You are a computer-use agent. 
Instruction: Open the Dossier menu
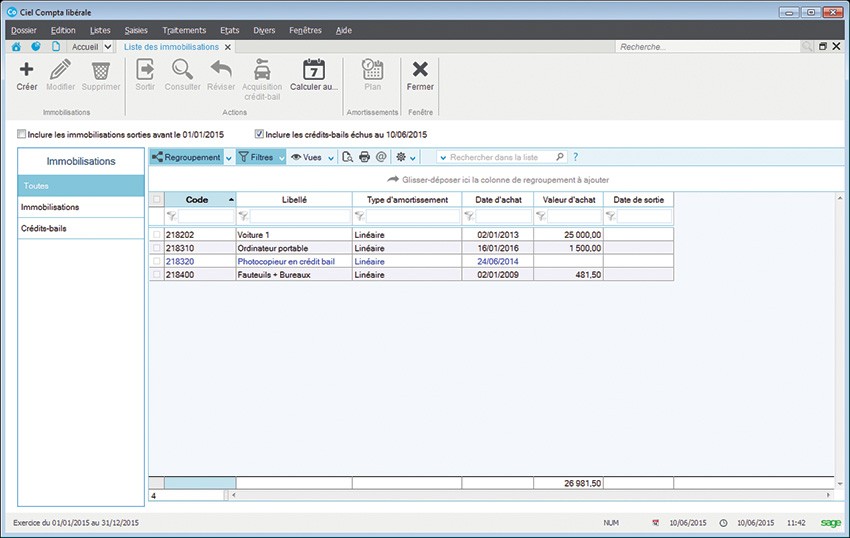pyautogui.click(x=24, y=30)
